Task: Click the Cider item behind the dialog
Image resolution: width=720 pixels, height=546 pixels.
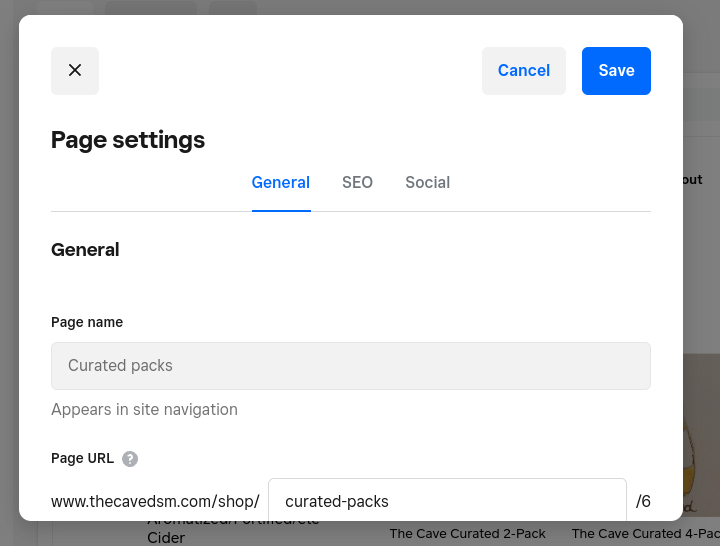Action: point(167,537)
